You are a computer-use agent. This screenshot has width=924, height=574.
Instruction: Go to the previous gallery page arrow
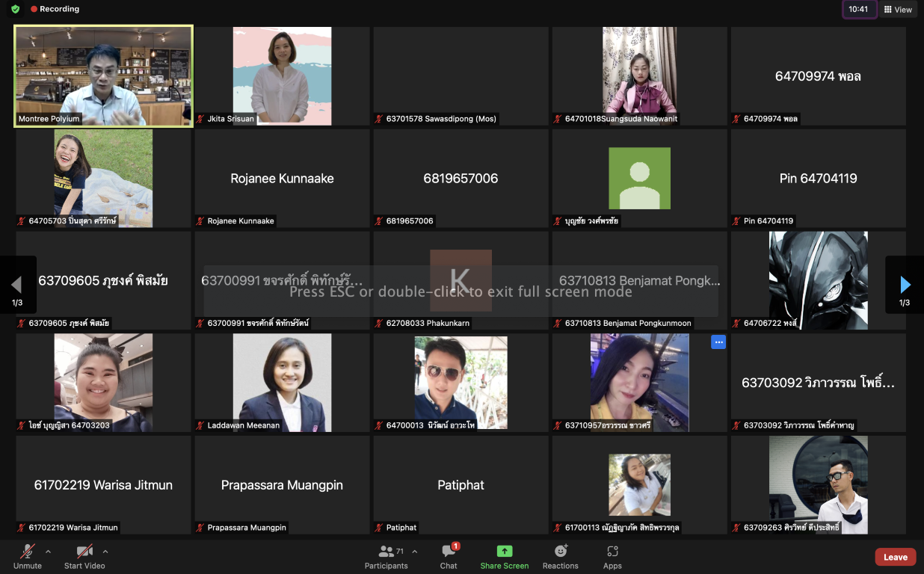(x=16, y=285)
